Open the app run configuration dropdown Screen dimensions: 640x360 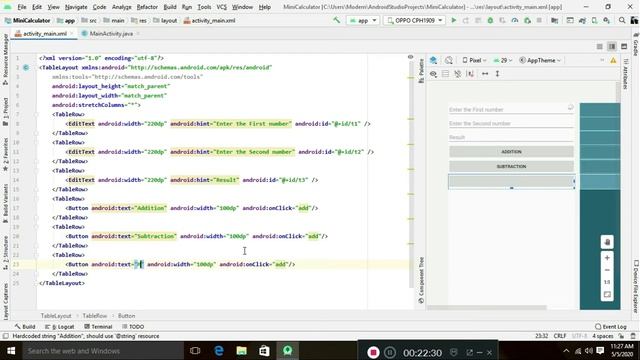point(362,20)
